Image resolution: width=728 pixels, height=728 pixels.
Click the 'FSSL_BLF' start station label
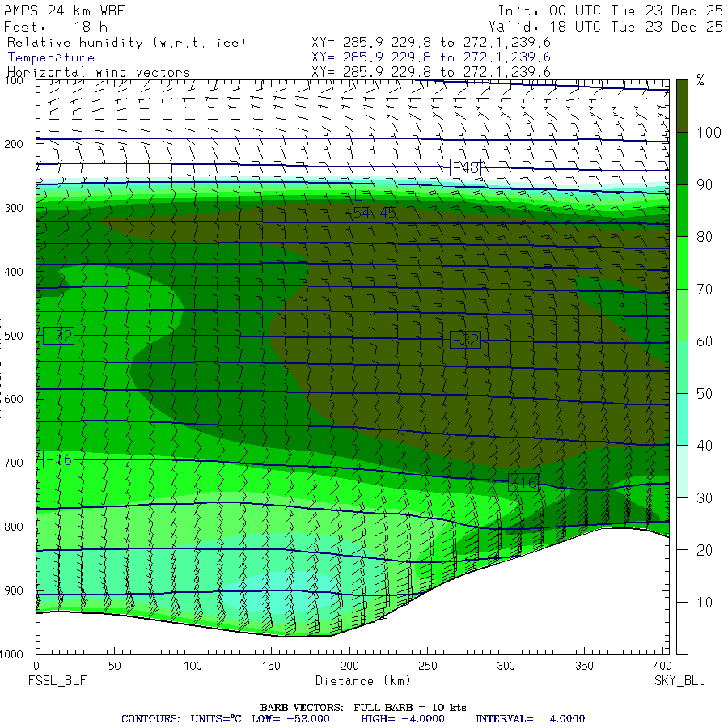[x=57, y=681]
